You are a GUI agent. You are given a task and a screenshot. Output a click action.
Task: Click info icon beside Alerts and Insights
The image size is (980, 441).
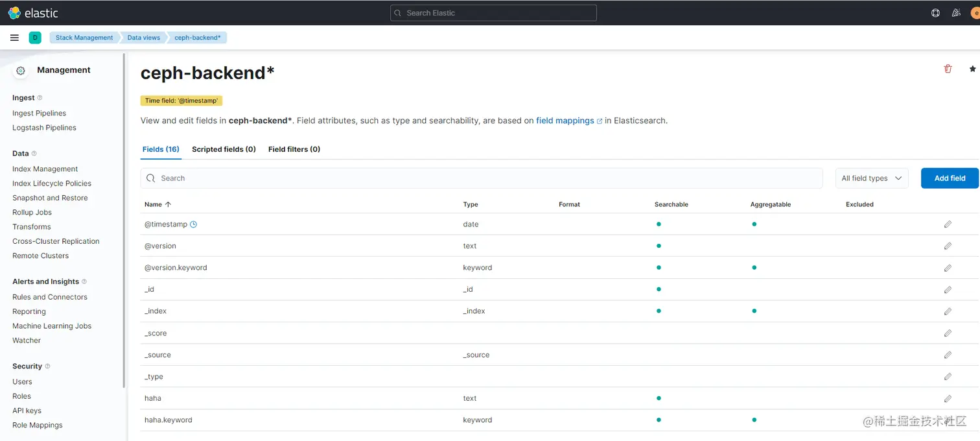[x=84, y=281]
